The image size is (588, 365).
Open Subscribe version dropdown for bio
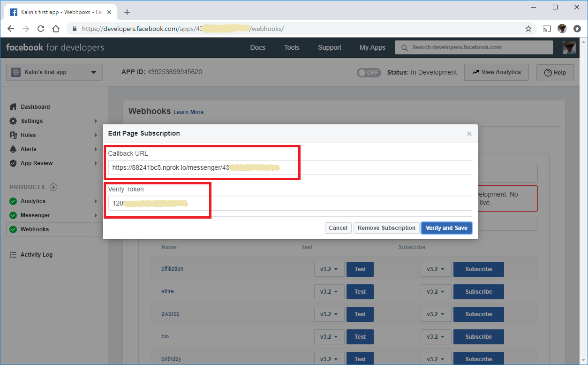(436, 337)
